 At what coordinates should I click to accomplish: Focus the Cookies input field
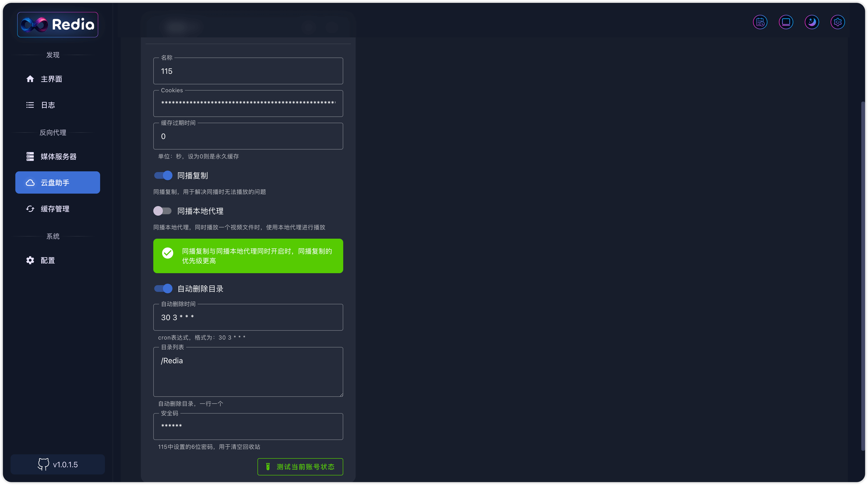pos(248,103)
